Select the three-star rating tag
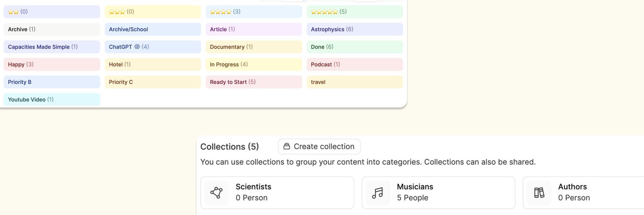 point(152,12)
